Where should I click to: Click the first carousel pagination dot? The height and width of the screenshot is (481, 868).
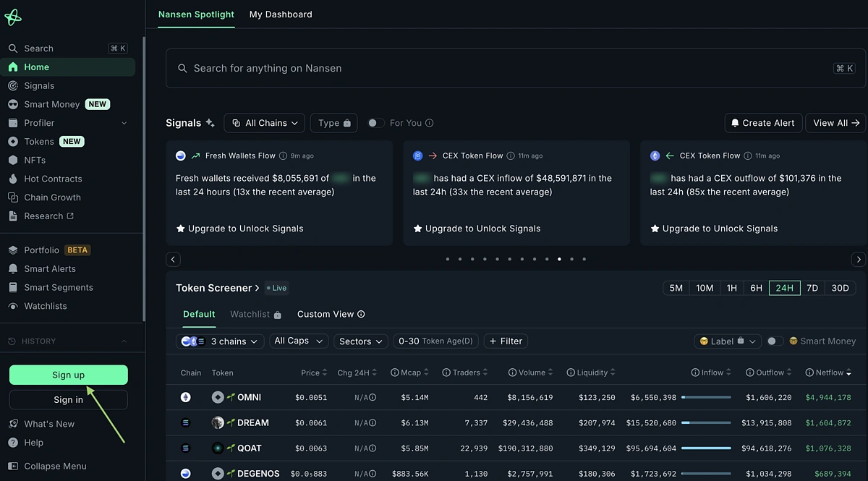pos(448,259)
